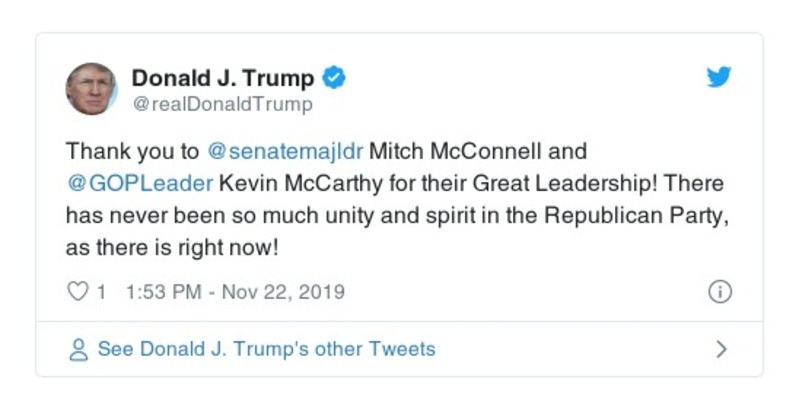Click the Twitter bird logo
Image resolution: width=799 pixels, height=414 pixels.
[x=719, y=78]
